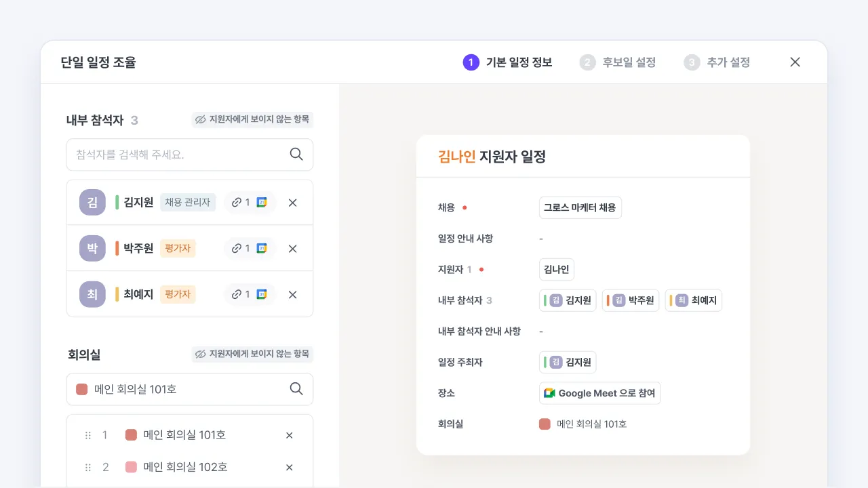This screenshot has width=868, height=488.
Task: Click 단일 일정 조율 dialog title
Action: pyautogui.click(x=98, y=62)
